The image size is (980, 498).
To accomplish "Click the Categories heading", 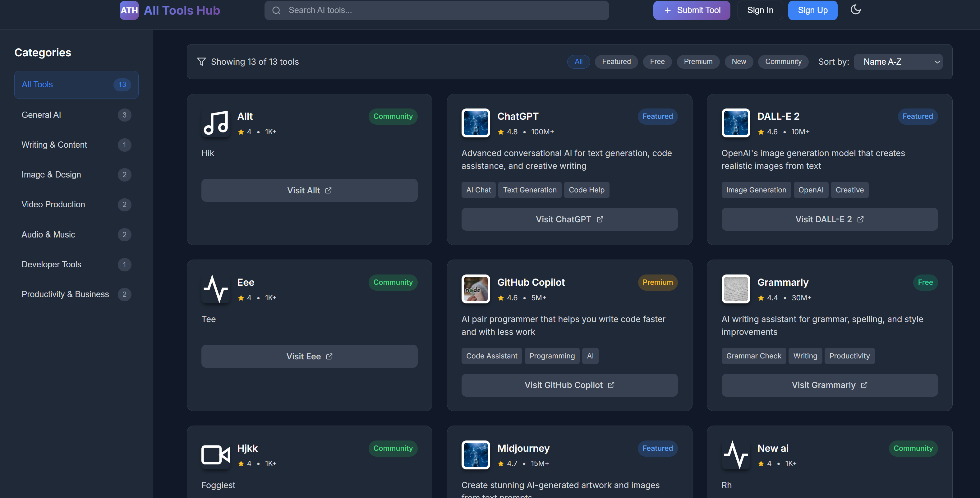I will (43, 53).
